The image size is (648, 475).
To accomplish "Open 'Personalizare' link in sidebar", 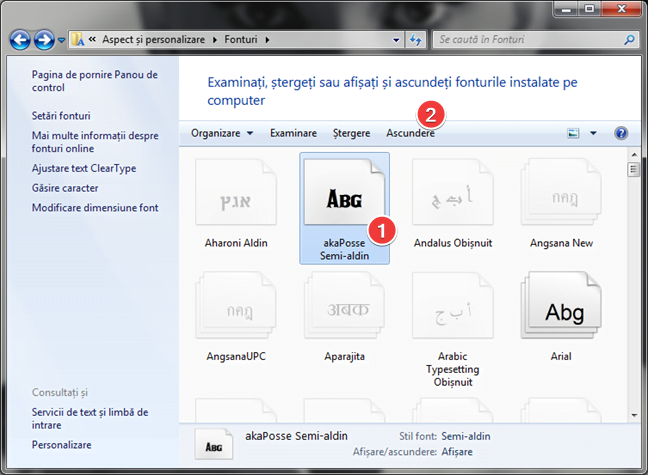I will coord(62,445).
